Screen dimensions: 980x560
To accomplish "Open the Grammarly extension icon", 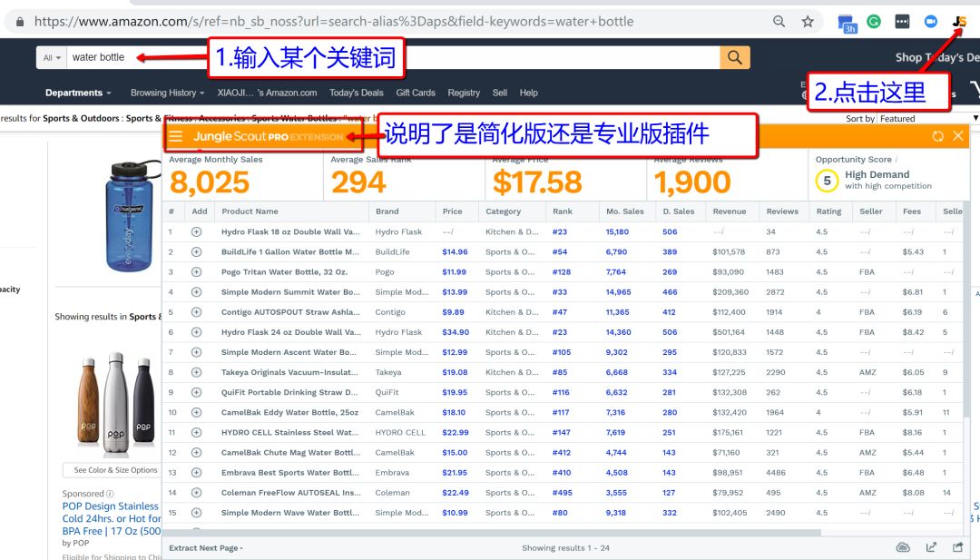I will point(874,22).
